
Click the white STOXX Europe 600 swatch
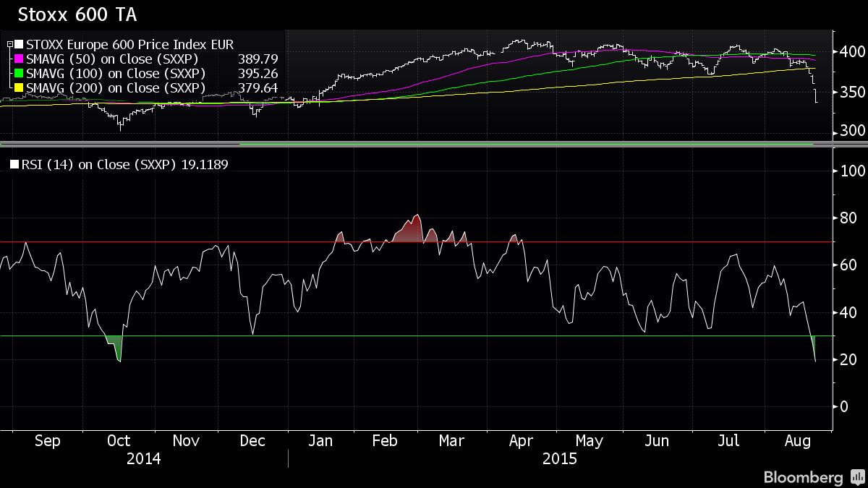20,45
